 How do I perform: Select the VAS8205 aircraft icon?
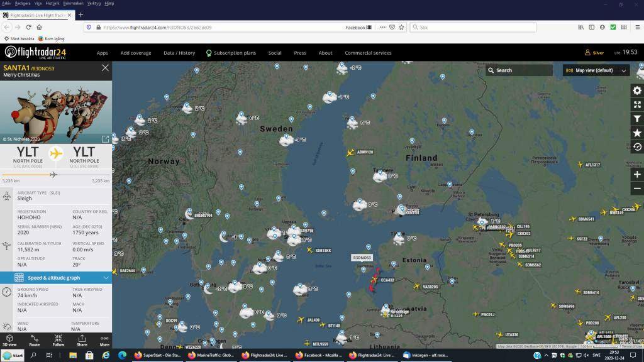[x=417, y=286]
